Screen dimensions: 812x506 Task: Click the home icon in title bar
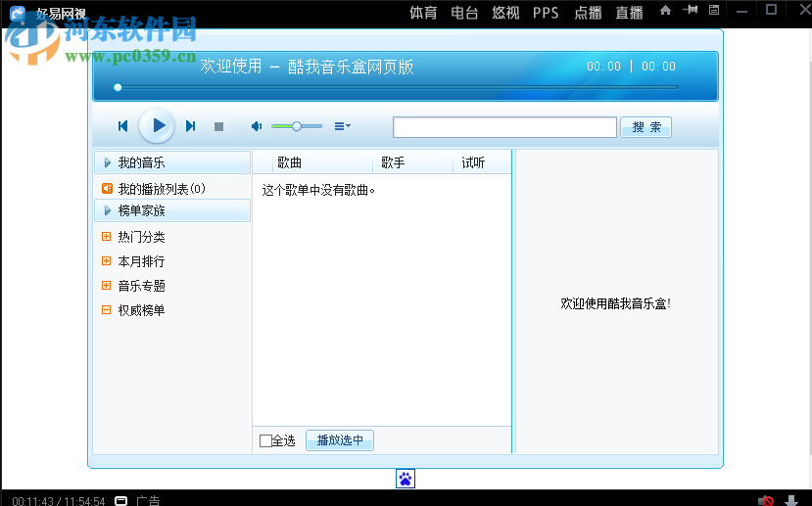(665, 10)
